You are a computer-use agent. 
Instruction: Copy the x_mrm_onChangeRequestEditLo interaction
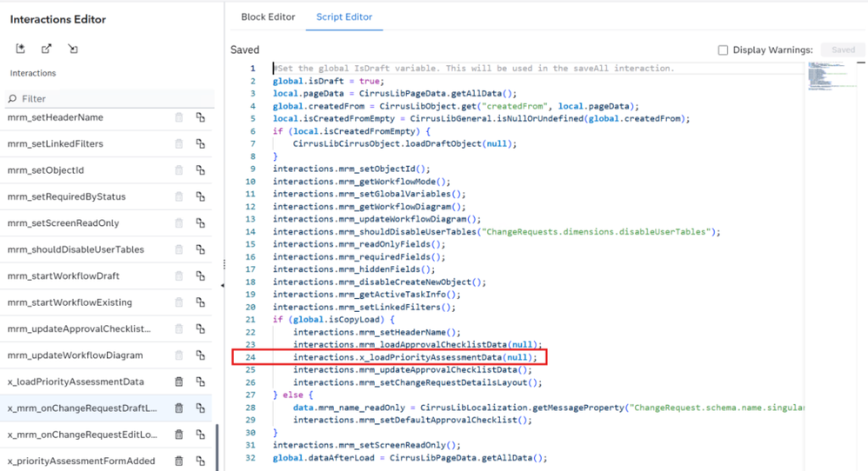[x=200, y=435]
